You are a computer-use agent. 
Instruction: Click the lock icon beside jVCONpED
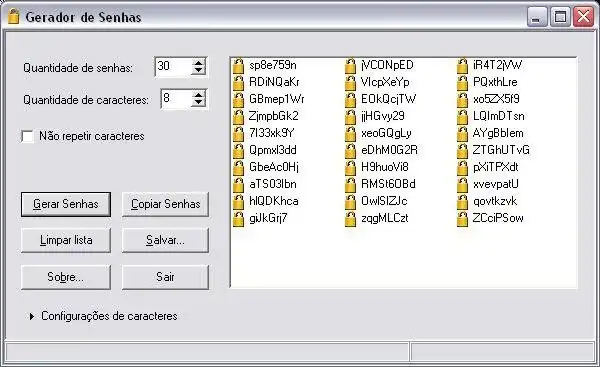point(350,66)
